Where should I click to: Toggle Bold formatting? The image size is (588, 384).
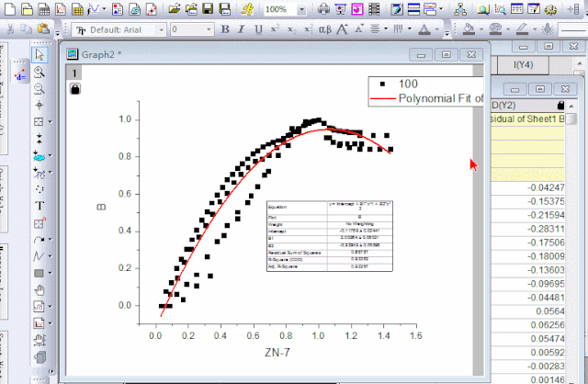coord(226,29)
